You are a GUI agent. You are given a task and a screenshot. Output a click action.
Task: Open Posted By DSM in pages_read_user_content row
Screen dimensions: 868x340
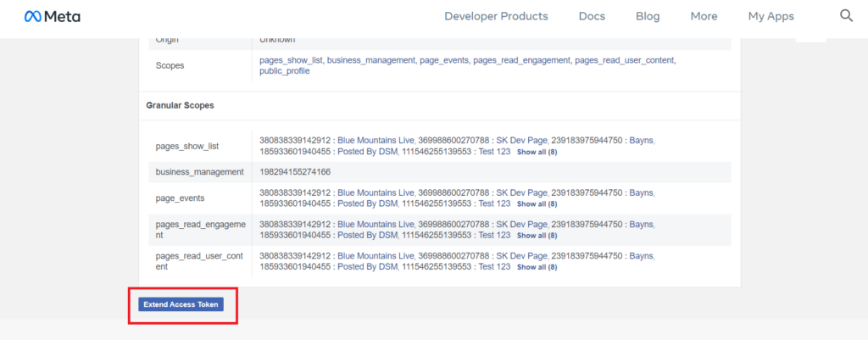(368, 266)
